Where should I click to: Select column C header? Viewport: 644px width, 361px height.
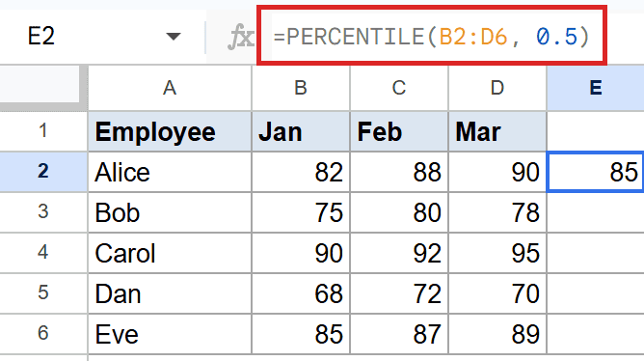point(399,88)
